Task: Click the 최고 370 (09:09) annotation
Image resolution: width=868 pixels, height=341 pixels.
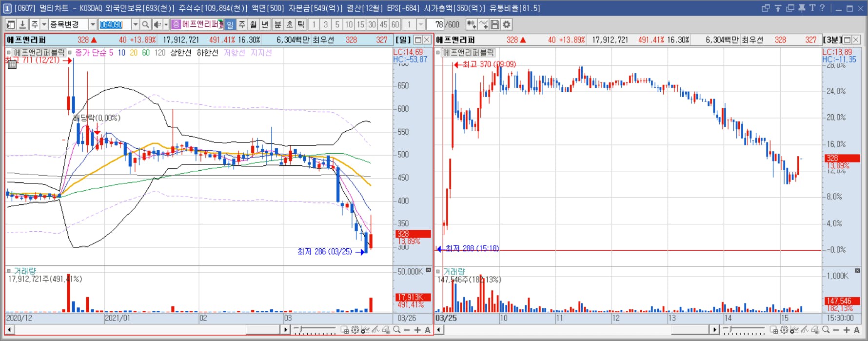Action: [x=489, y=64]
